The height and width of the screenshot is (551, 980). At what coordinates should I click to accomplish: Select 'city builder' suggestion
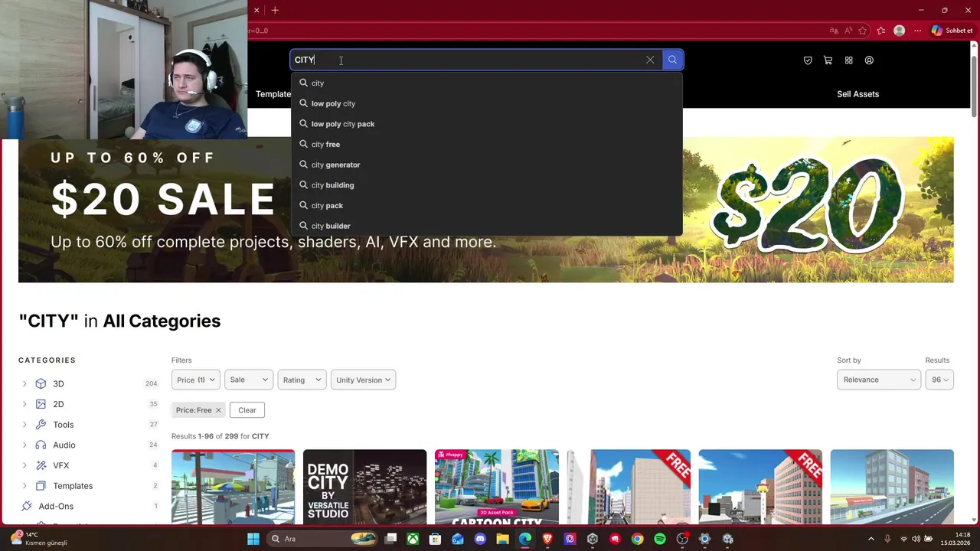tap(487, 226)
